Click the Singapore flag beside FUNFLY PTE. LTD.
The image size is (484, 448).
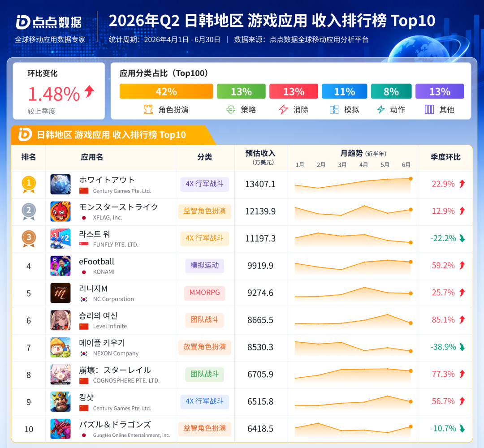pos(84,245)
